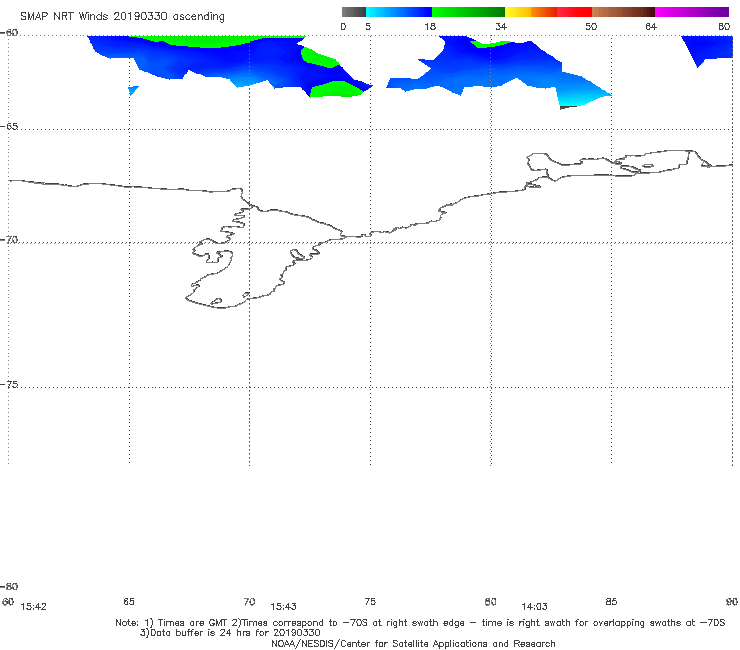Click the yellow-orange segment of the color bar
Image resolution: width=740 pixels, height=650 pixels.
[x=531, y=12]
